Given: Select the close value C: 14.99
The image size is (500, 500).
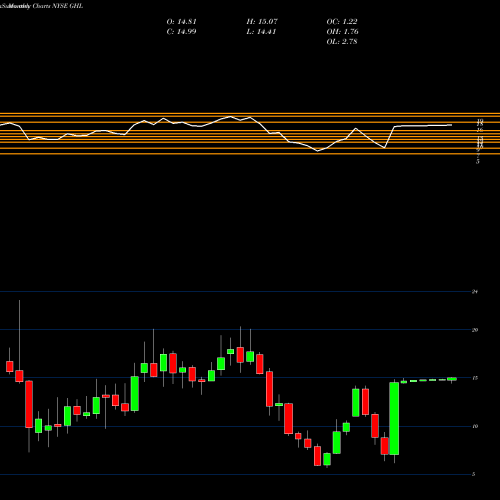Looking at the screenshot, I should pos(181,32).
